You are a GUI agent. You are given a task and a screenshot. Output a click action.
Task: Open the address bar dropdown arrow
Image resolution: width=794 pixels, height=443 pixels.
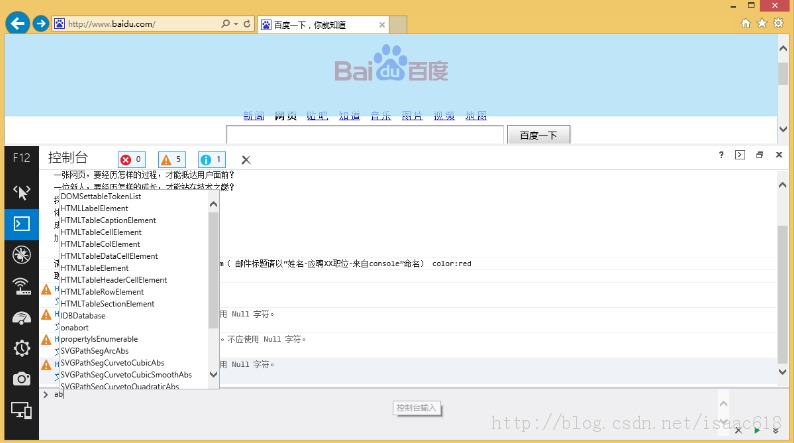236,24
